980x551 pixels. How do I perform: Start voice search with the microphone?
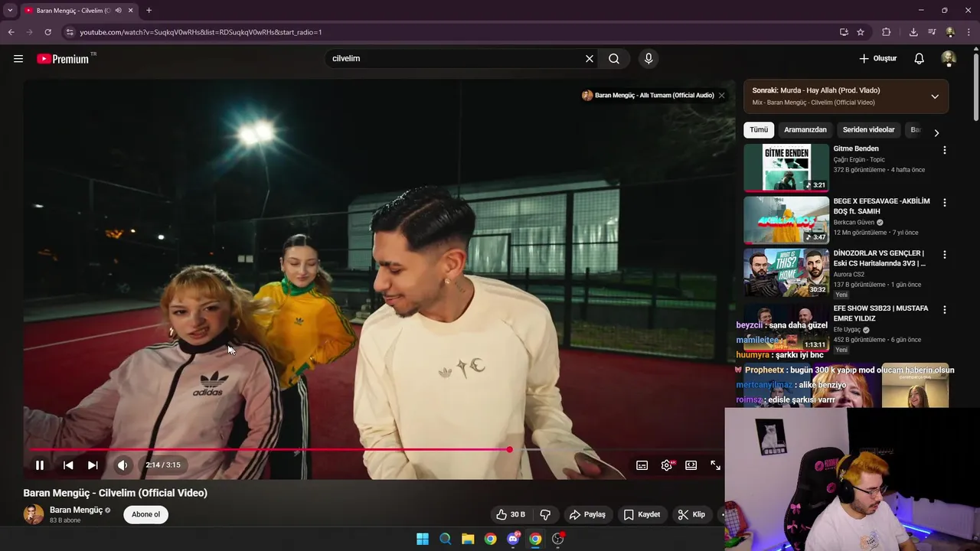[648, 58]
